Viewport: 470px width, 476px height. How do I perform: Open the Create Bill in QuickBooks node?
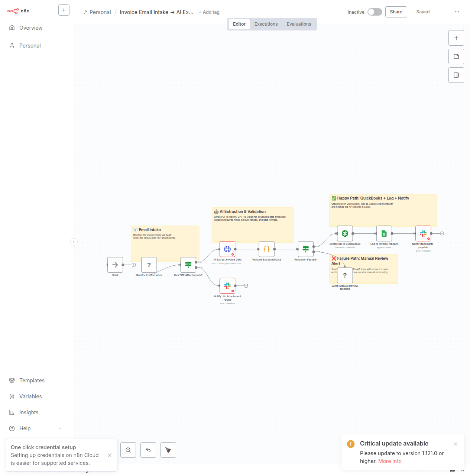[x=345, y=233]
